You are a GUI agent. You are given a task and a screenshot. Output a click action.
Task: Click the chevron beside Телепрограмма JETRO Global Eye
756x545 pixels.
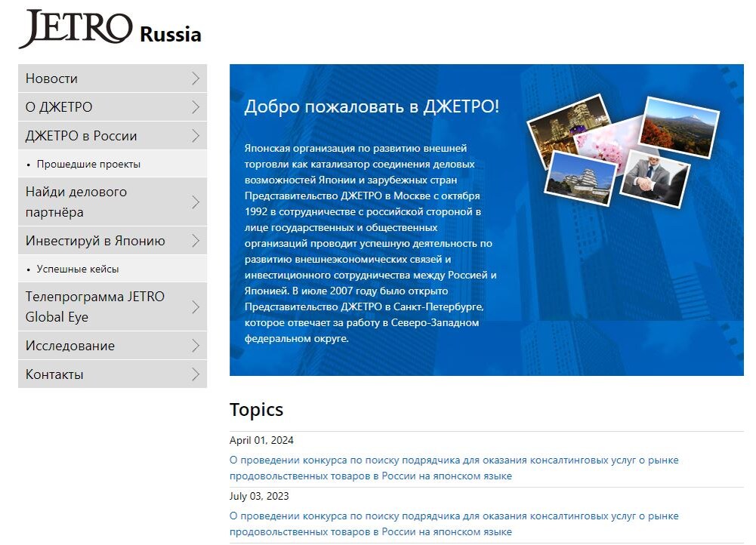pos(196,307)
